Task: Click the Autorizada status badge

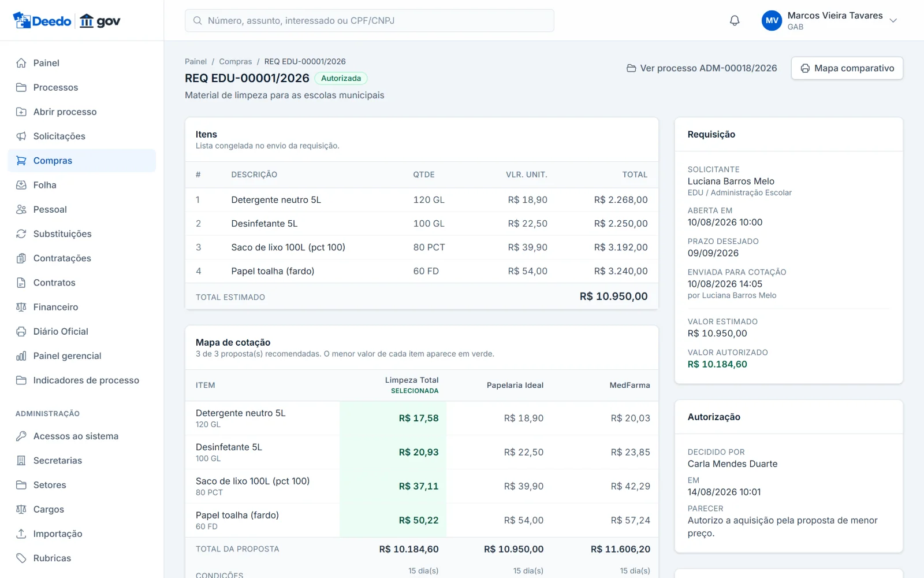Action: click(x=341, y=78)
